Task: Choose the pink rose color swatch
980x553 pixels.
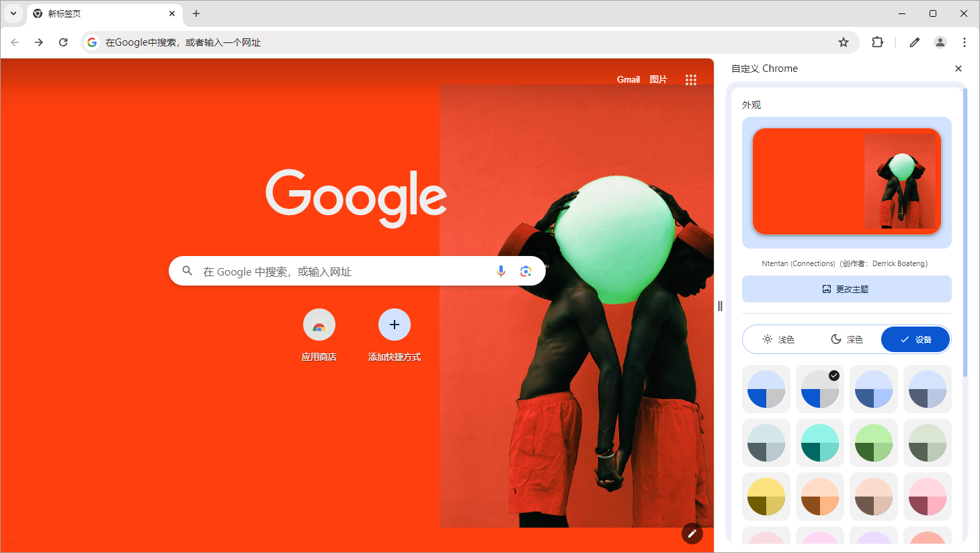Action: coord(928,497)
